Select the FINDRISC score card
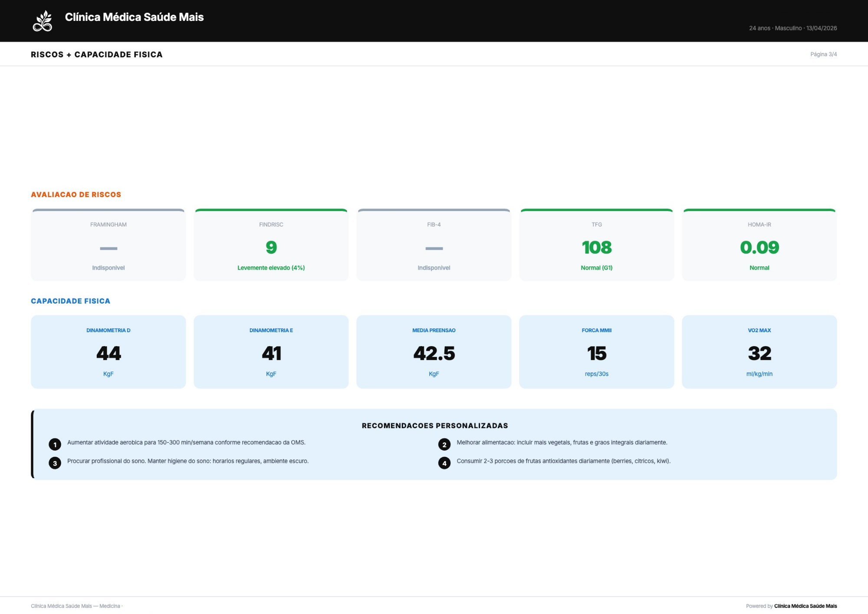This screenshot has height=614, width=868. pyautogui.click(x=271, y=245)
